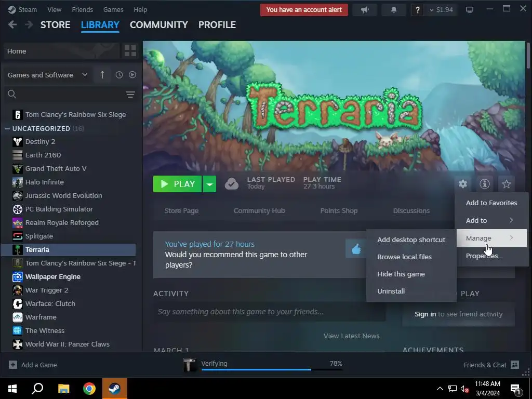The height and width of the screenshot is (399, 532).
Task: Click Add to Favorites menu entry
Action: point(491,203)
